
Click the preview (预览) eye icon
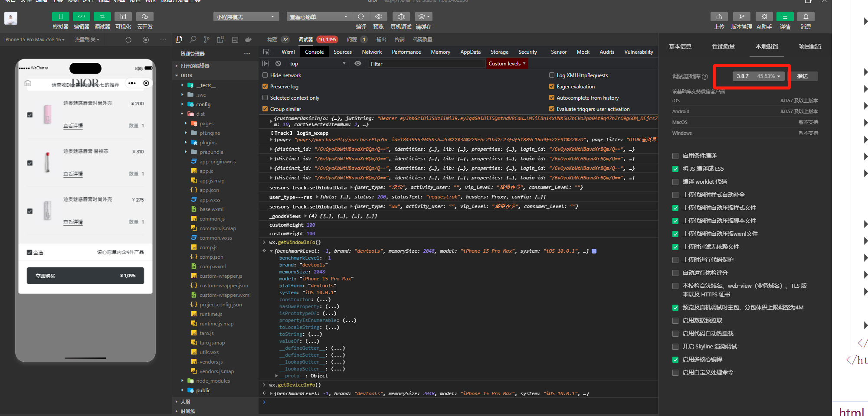[379, 16]
